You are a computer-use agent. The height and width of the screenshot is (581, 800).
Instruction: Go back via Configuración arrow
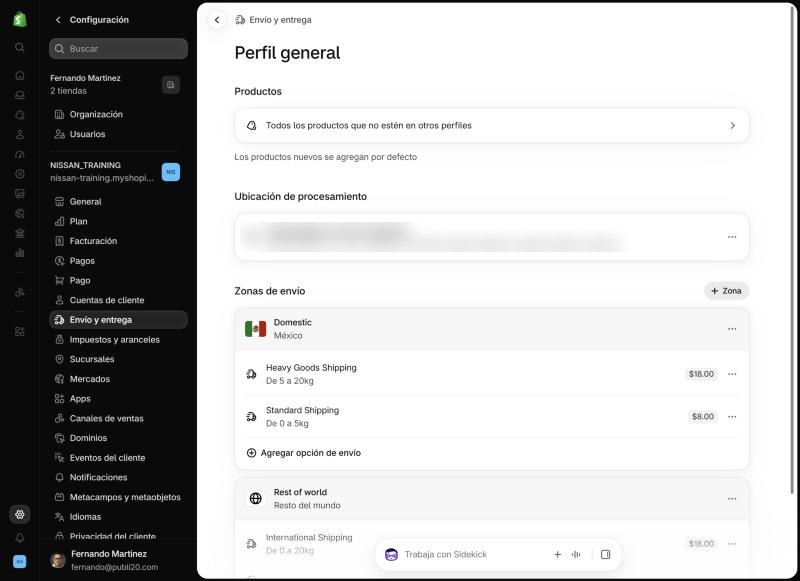point(58,19)
